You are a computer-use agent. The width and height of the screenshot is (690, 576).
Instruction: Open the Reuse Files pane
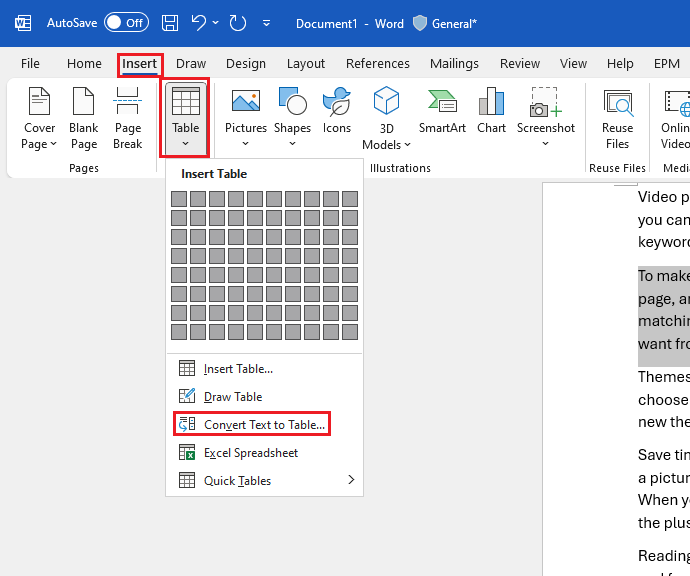618,118
